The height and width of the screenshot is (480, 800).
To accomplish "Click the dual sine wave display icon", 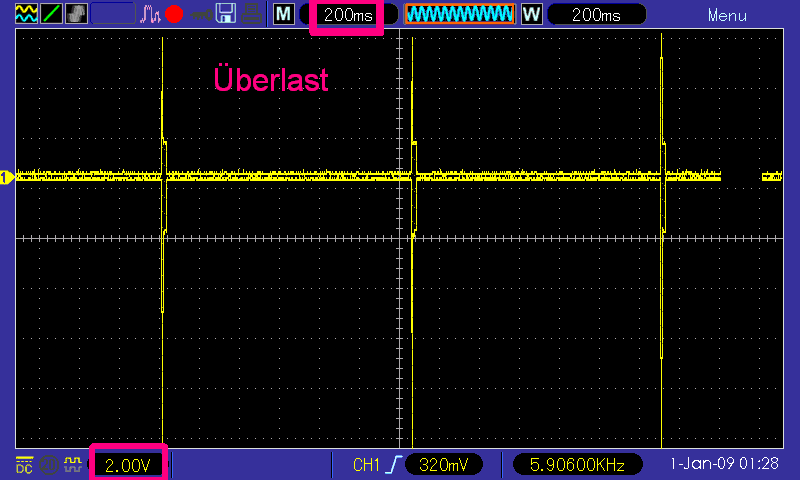I will [27, 14].
